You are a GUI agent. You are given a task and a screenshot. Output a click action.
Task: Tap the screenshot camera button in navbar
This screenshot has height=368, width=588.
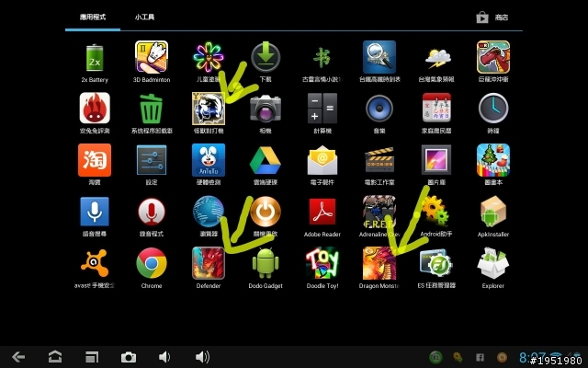(x=129, y=357)
